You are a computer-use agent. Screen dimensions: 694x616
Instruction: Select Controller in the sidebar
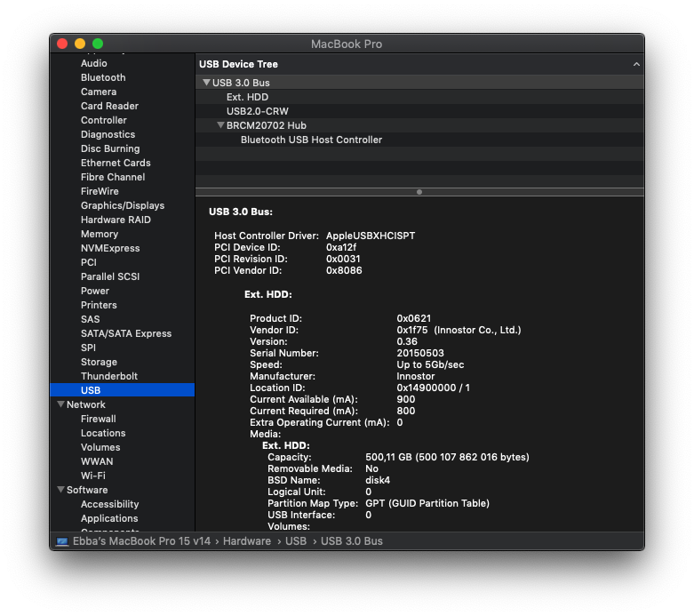[x=104, y=120]
